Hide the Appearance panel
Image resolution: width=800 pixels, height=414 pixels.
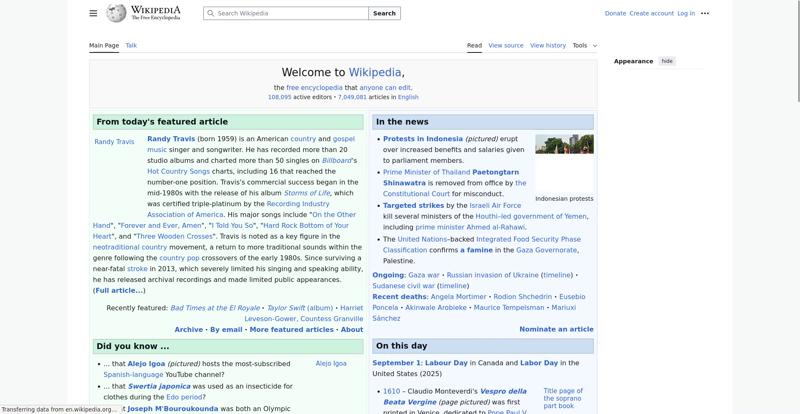(x=667, y=61)
